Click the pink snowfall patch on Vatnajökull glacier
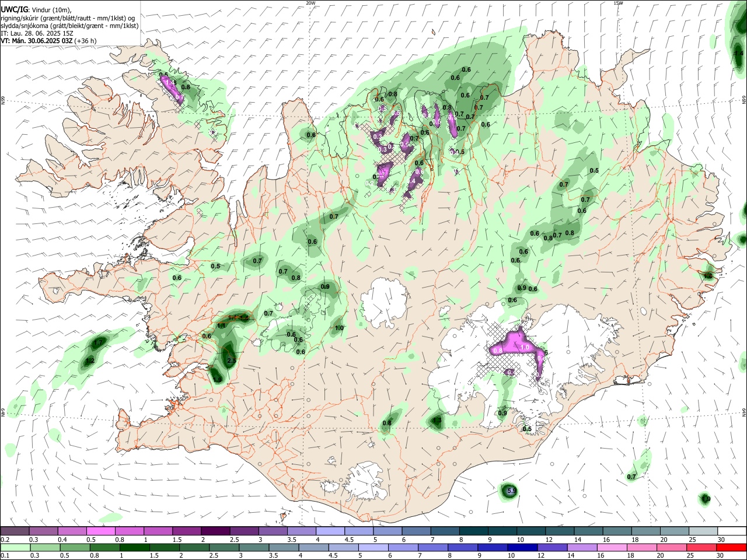Screen dimensions: 747x560 point(518,344)
